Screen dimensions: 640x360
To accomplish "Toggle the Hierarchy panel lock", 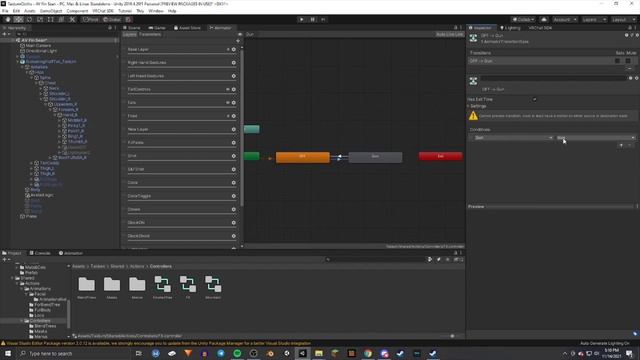I will point(110,28).
